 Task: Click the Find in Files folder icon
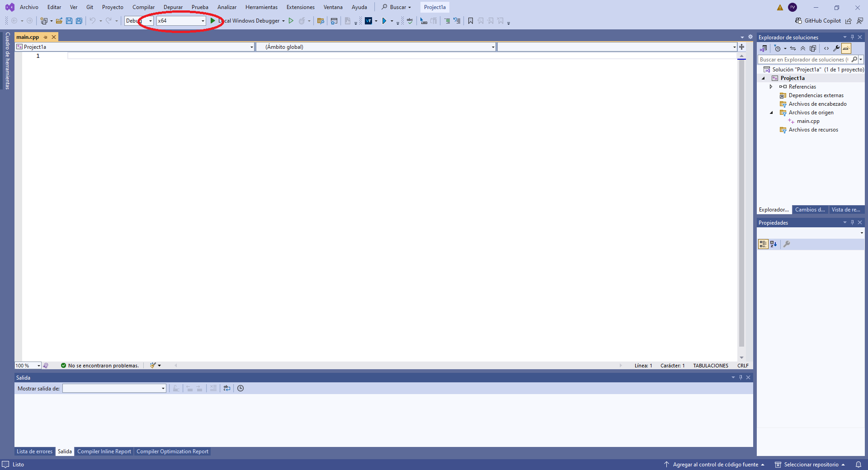pos(321,21)
